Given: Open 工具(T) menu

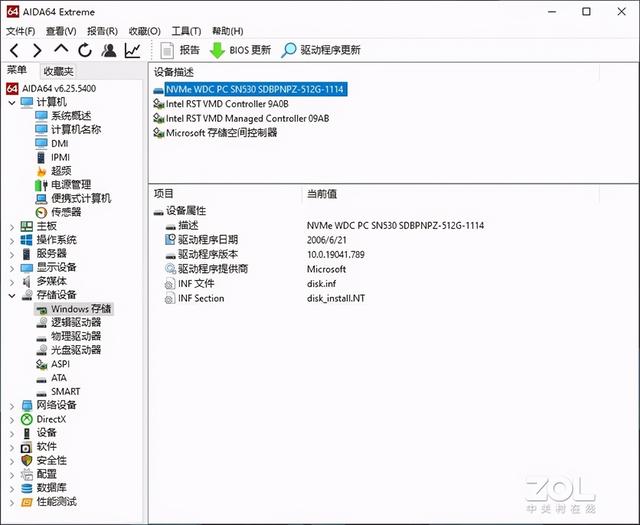Looking at the screenshot, I should point(186,31).
